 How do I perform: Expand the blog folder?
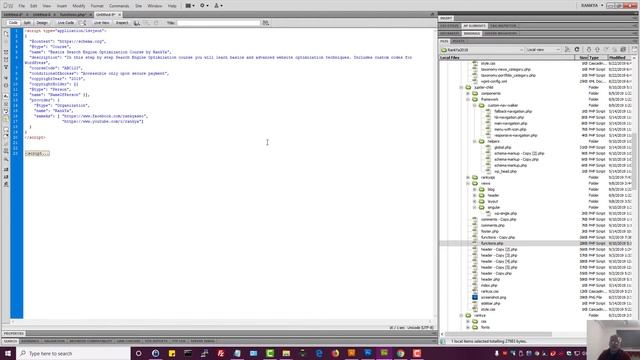tap(474, 189)
